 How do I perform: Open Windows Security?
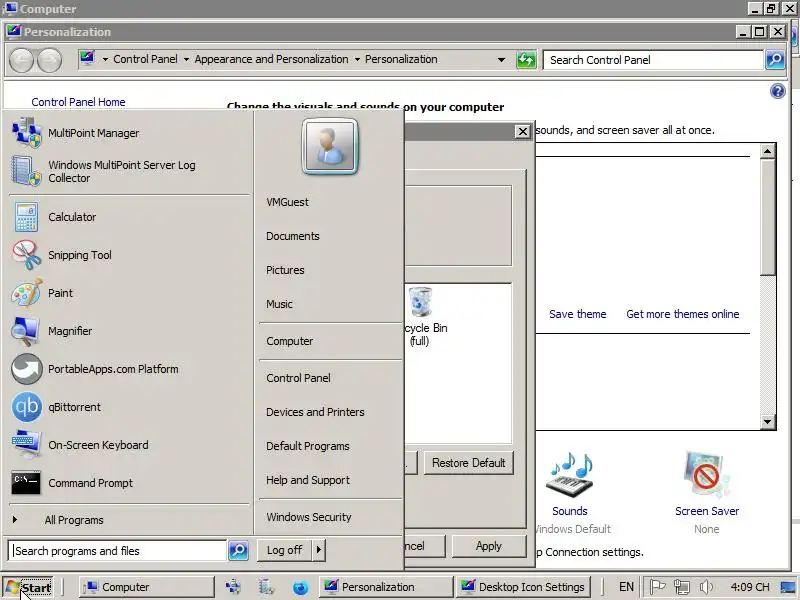(x=309, y=517)
